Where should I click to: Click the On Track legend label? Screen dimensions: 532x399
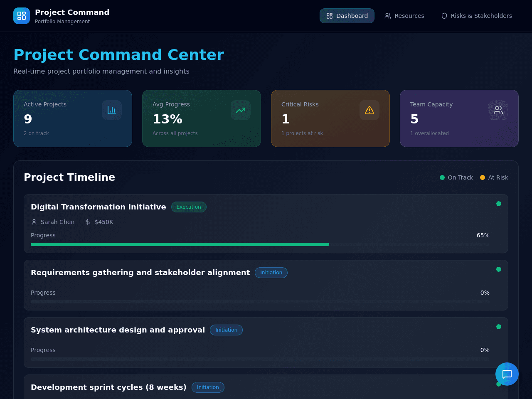coord(461,177)
